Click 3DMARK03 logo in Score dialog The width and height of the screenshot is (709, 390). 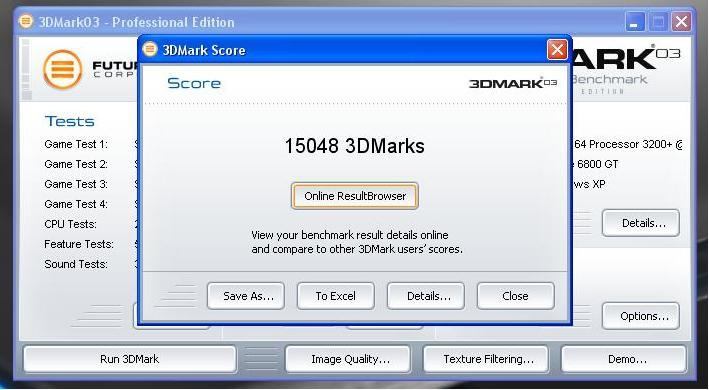pyautogui.click(x=513, y=83)
